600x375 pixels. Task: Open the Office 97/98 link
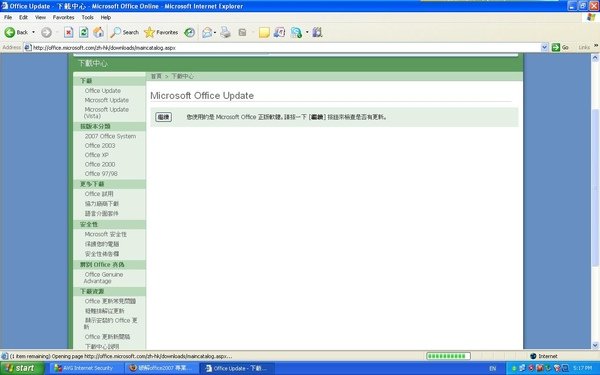point(101,174)
